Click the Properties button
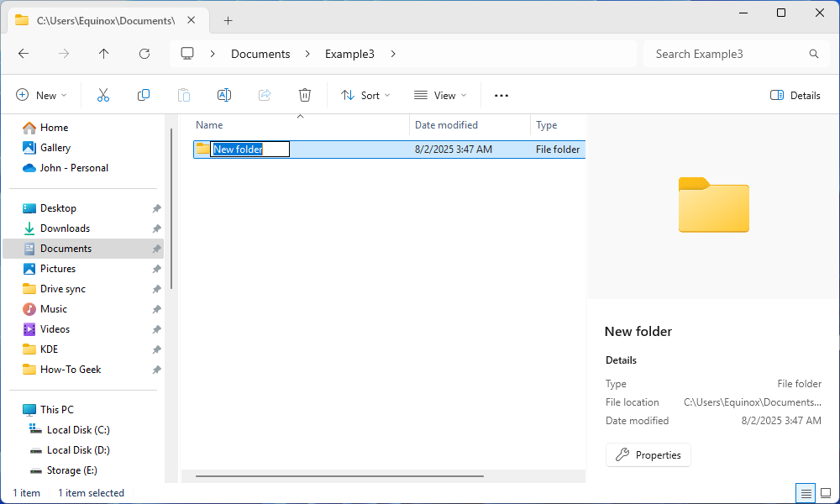The image size is (840, 504). 648,454
